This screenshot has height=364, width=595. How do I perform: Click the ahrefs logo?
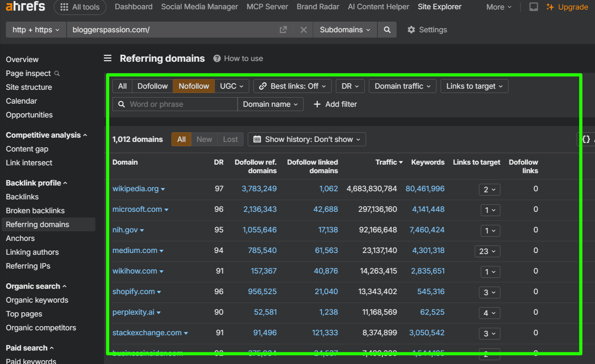(x=25, y=6)
